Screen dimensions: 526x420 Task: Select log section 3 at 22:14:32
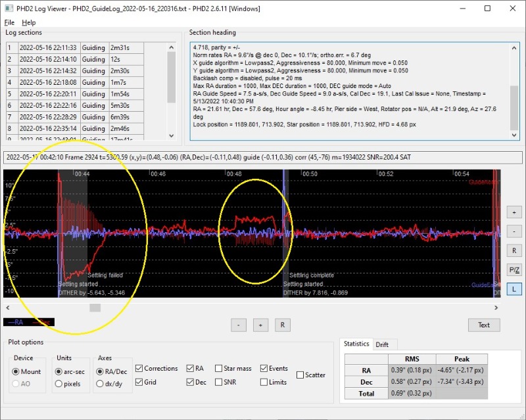[75, 71]
